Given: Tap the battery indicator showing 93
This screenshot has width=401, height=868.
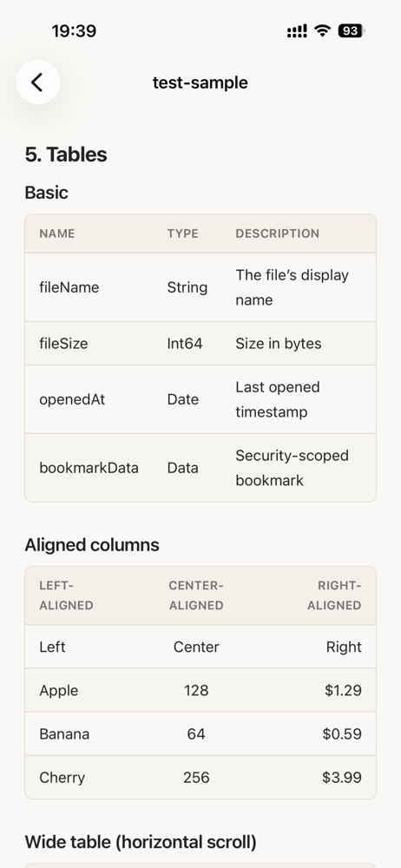Looking at the screenshot, I should click(352, 31).
